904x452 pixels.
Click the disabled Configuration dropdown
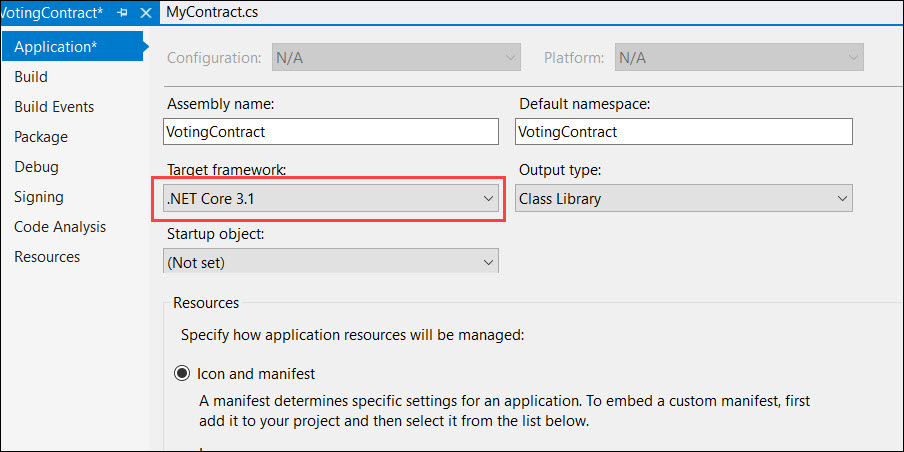click(x=396, y=58)
